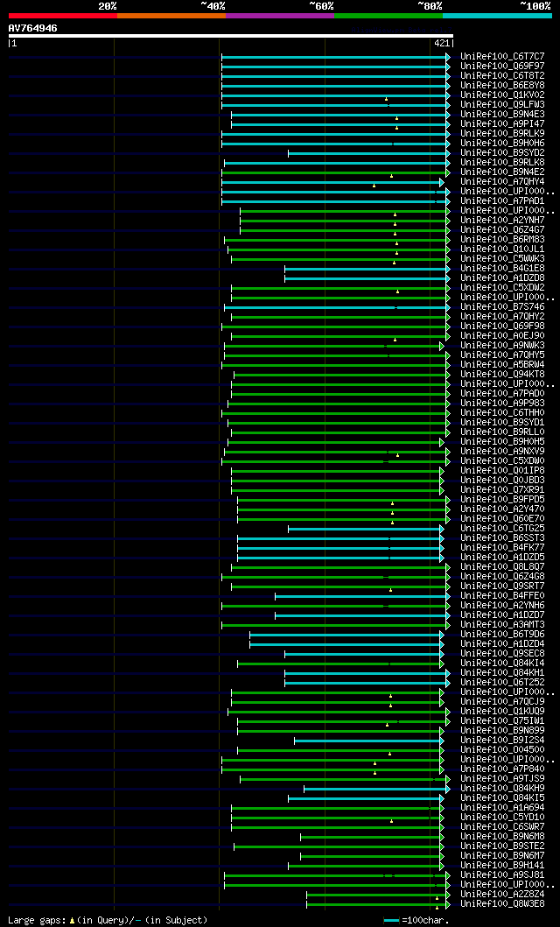This screenshot has height=927, width=560.
Task: Select label UniRef100_A9TJS9
Action: click(503, 779)
